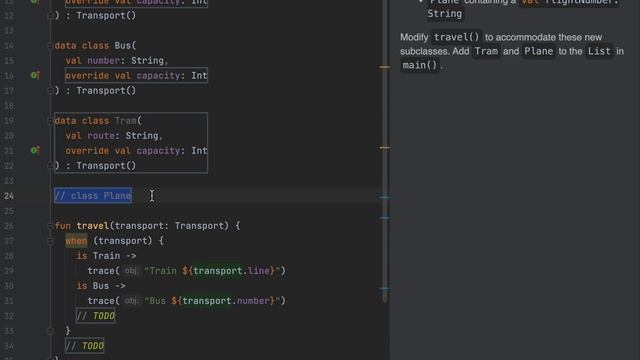Click the 'Bus' class name on line 14

122,45
